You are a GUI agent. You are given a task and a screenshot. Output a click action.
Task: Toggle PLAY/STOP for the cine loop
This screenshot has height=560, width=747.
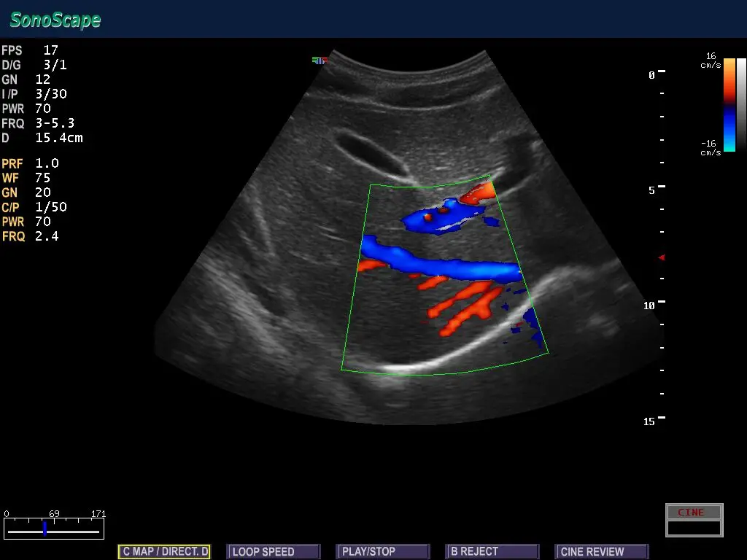[382, 551]
